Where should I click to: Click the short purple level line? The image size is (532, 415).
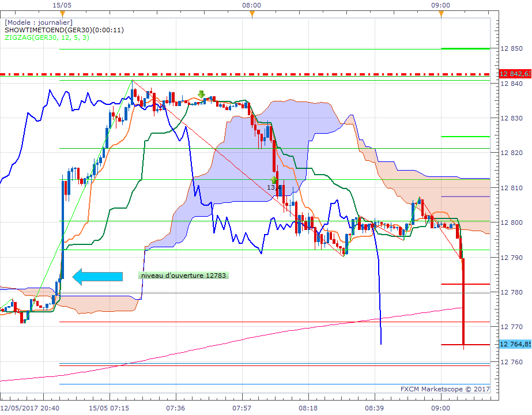click(x=466, y=197)
